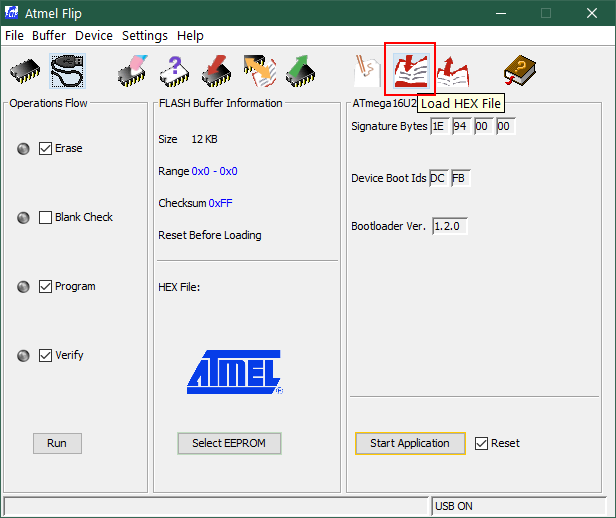Click the Save HEX File icon
Image resolution: width=616 pixels, height=518 pixels.
click(x=453, y=71)
